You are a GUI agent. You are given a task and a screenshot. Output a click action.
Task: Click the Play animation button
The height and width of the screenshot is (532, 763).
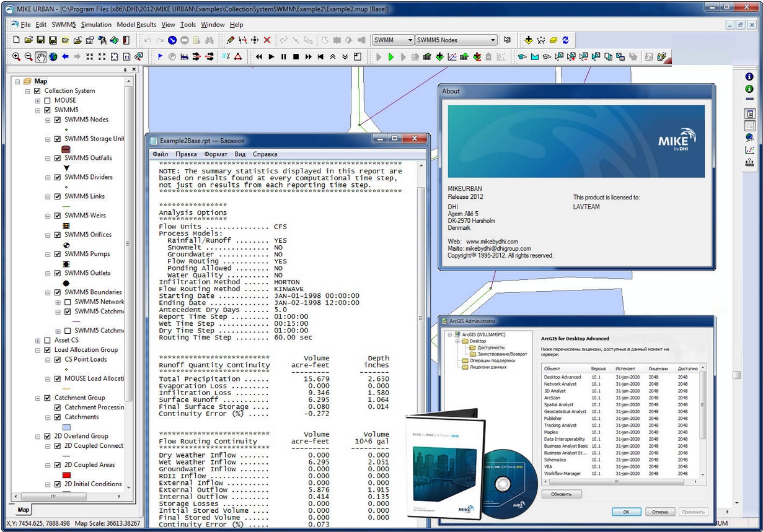(x=271, y=57)
